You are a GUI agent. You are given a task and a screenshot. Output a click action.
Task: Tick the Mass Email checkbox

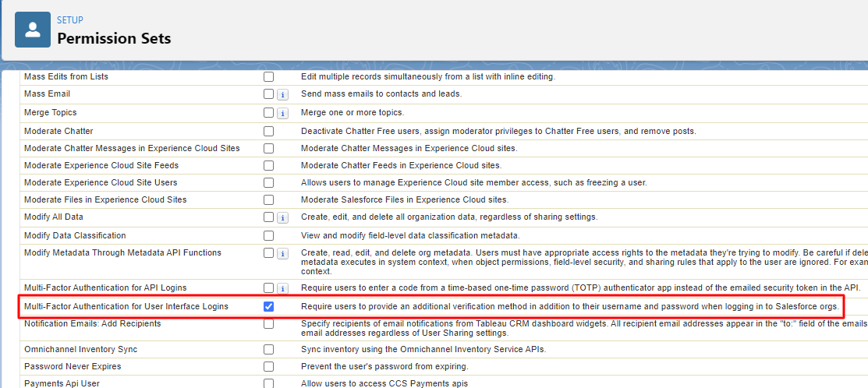pyautogui.click(x=268, y=94)
